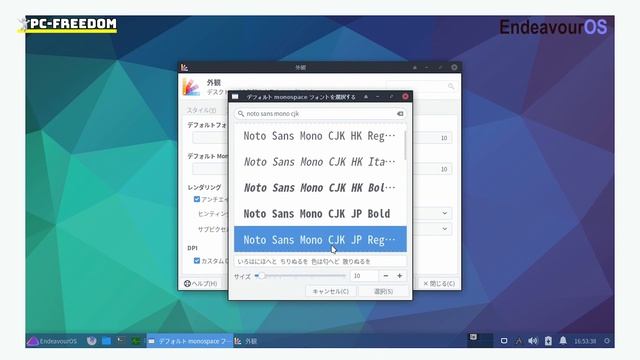Select Noto Sans Mono CJK HK Italic font
The image size is (640, 360).
[x=320, y=162]
